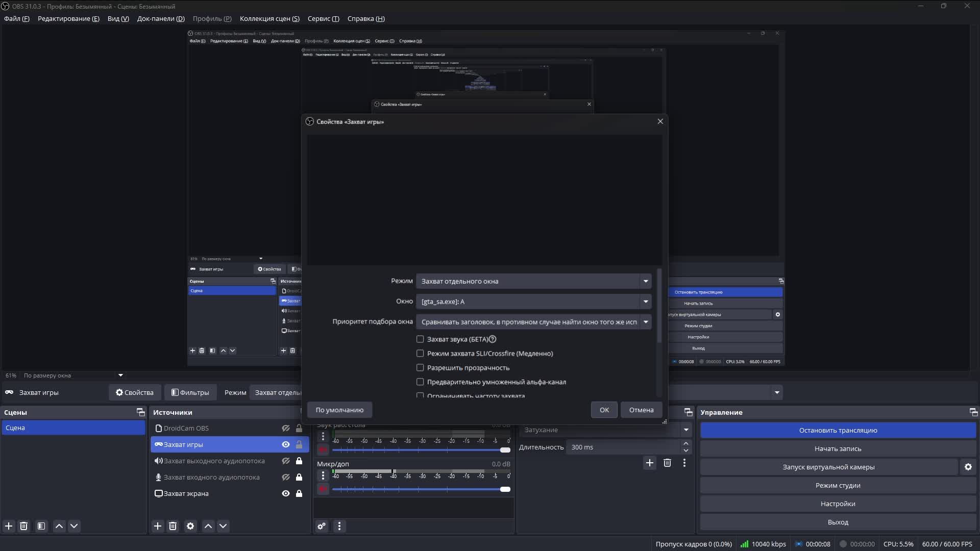Screen dimensions: 980x551
Task: Open Микр/доп channel three-dot options
Action: (323, 475)
